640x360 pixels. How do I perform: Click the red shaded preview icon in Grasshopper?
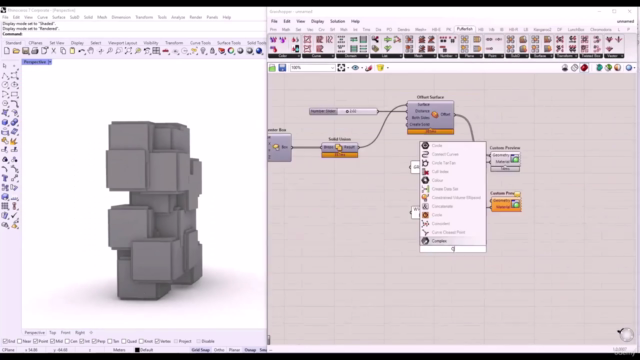[584, 68]
